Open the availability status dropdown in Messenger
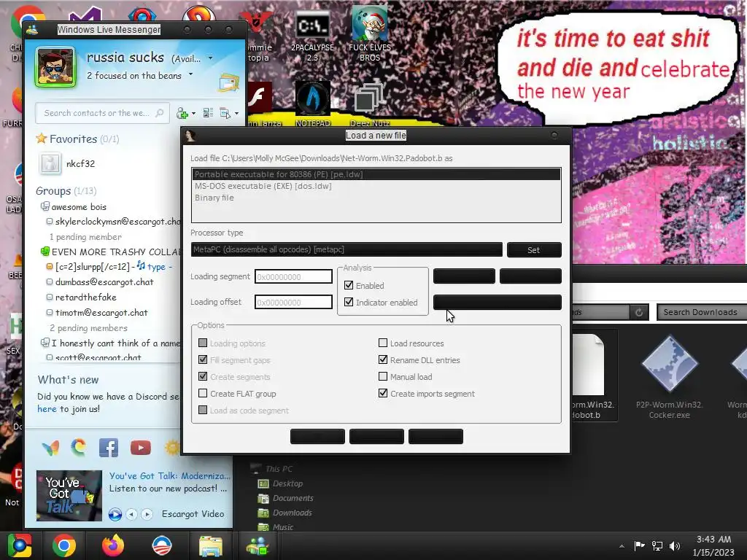Screen dimensions: 747x560 [x=210, y=58]
